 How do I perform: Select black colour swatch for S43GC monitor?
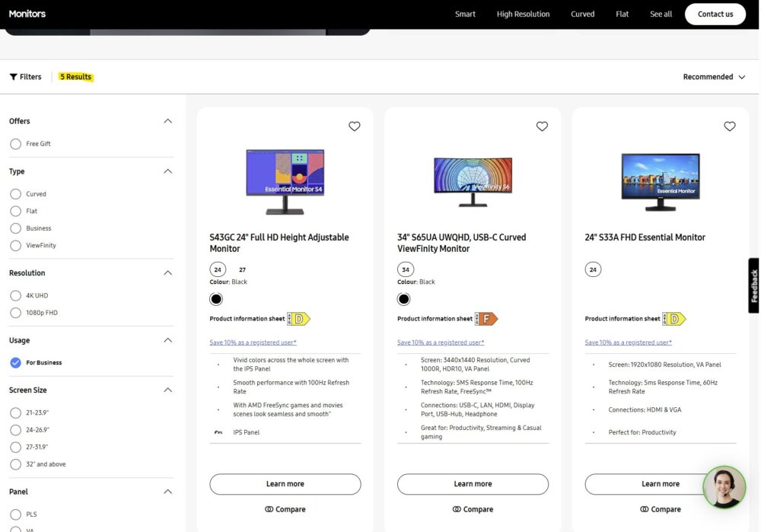click(216, 299)
